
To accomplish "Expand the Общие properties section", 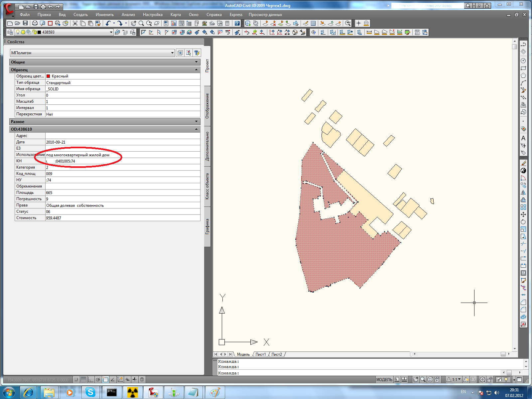I will tap(196, 62).
